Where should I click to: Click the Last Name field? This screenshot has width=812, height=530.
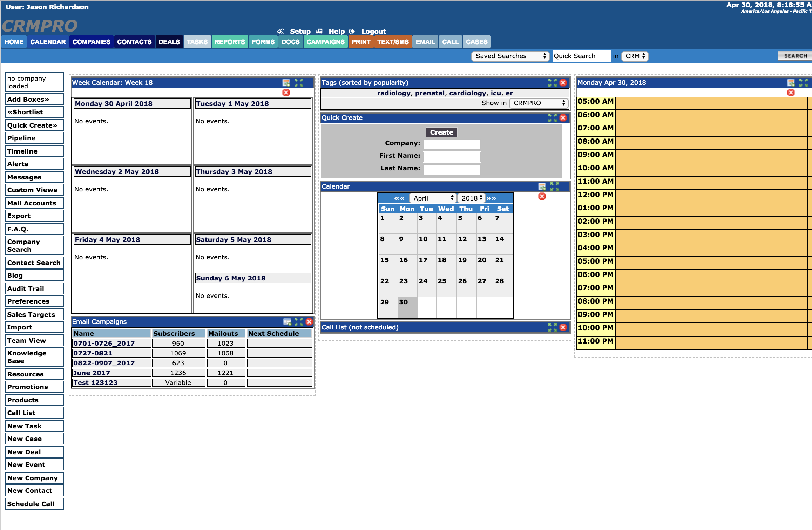tap(452, 169)
